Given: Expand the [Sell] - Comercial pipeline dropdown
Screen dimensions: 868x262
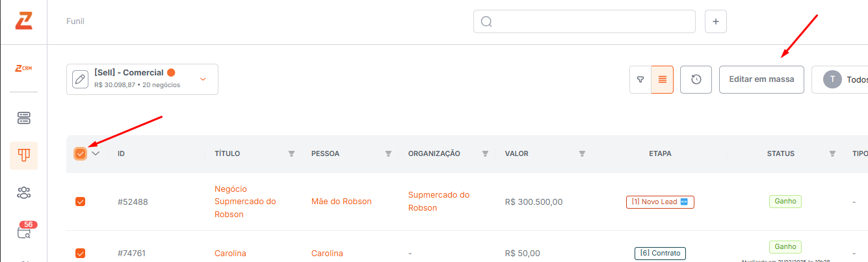Looking at the screenshot, I should click(203, 79).
